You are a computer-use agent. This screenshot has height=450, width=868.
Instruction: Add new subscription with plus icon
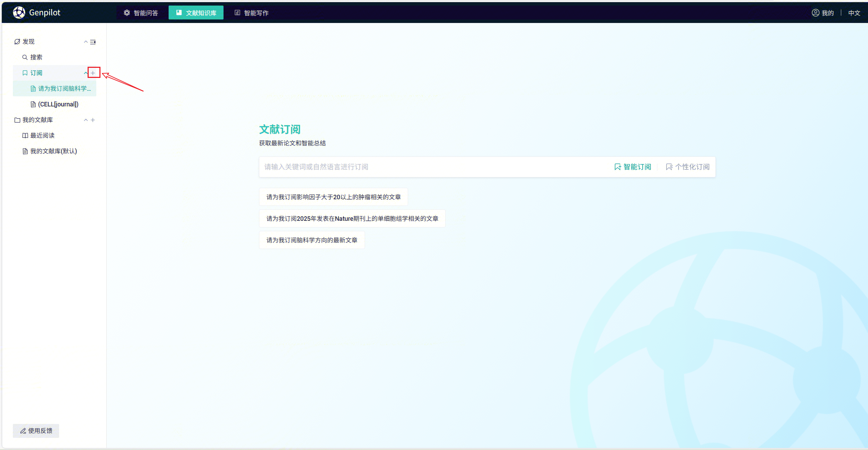93,73
